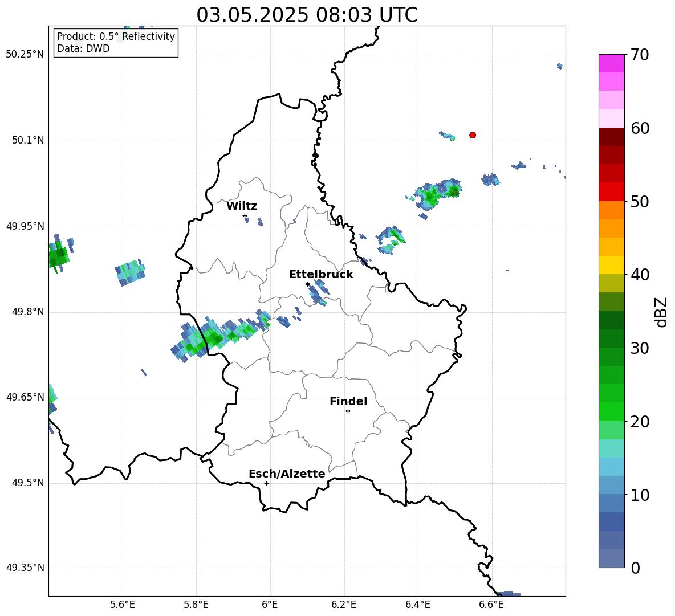Image resolution: width=675 pixels, height=616 pixels.
Task: Click the dark maroon colorbar segment just below 60
Action: click(x=611, y=137)
